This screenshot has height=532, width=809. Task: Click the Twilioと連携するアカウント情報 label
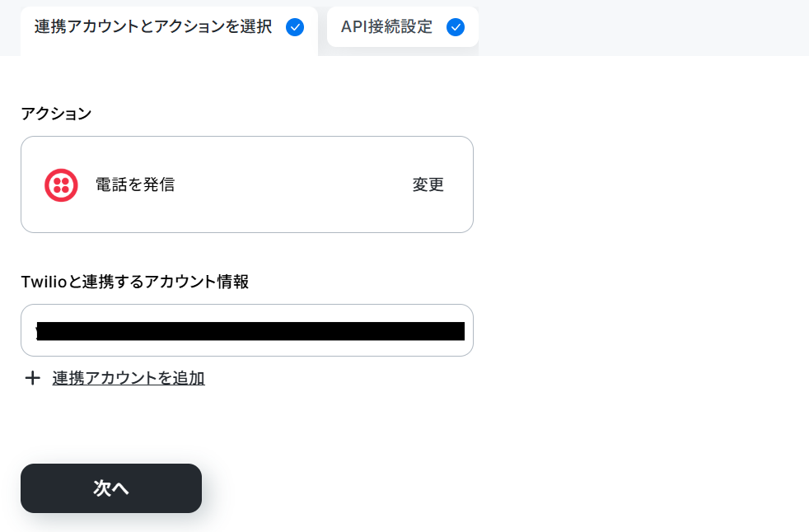[x=134, y=282]
